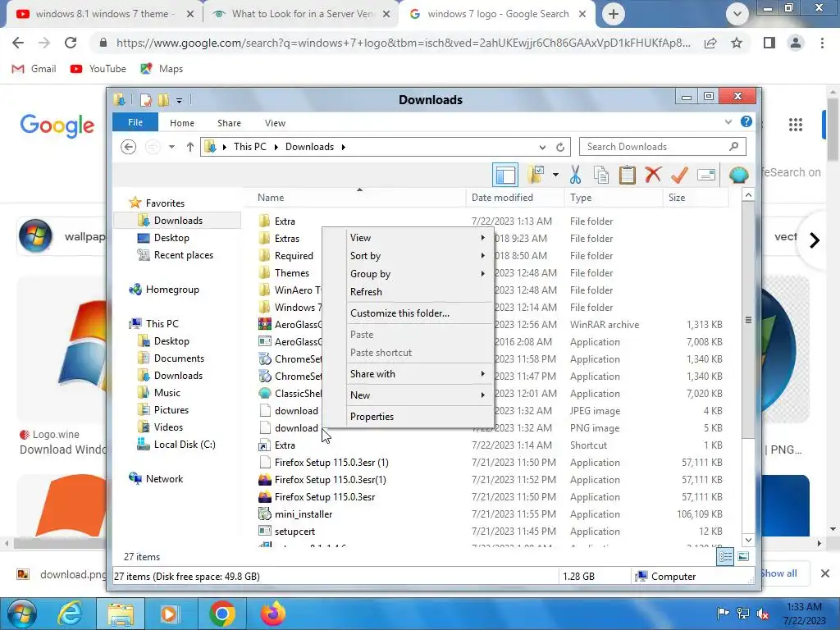
Task: Open Classic Shell settings shell icon
Action: 739,175
